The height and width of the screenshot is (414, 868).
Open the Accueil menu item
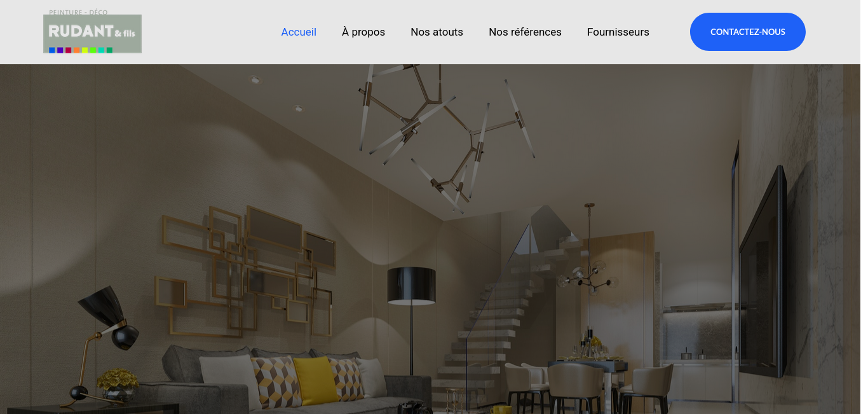[299, 32]
